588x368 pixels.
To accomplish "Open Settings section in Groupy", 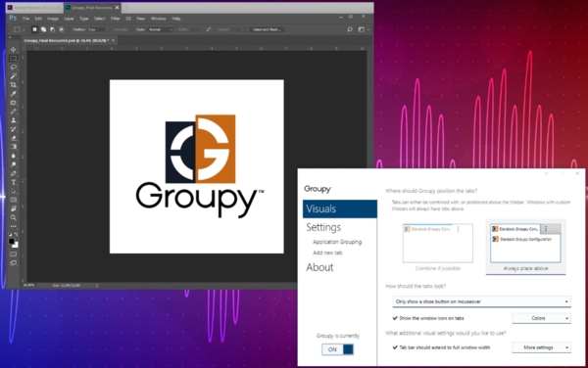I will point(323,227).
